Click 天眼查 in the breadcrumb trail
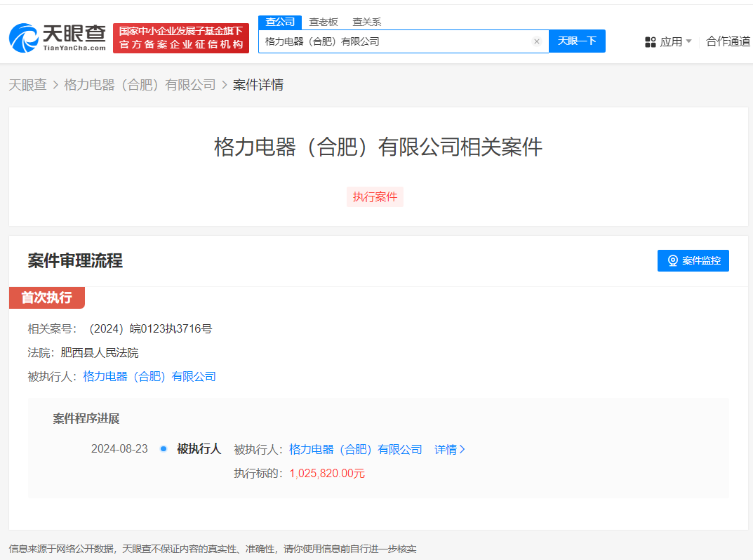The image size is (753, 560). [x=27, y=84]
